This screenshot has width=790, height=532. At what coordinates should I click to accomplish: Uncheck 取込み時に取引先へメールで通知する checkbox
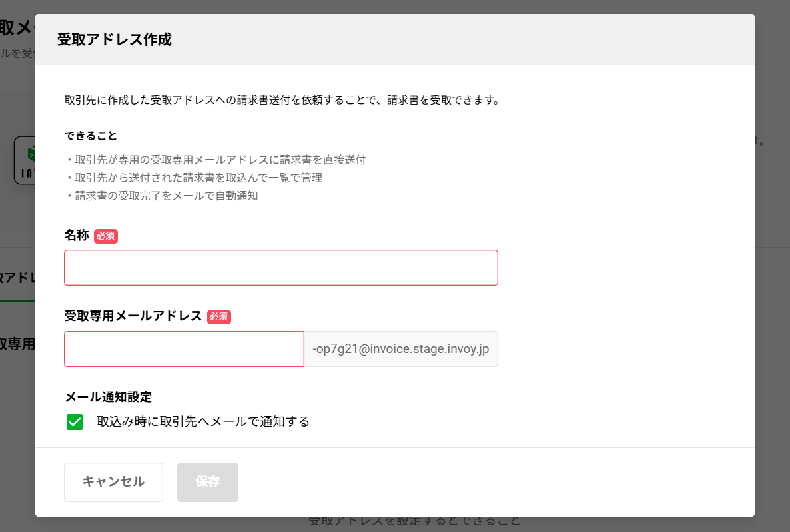[75, 422]
